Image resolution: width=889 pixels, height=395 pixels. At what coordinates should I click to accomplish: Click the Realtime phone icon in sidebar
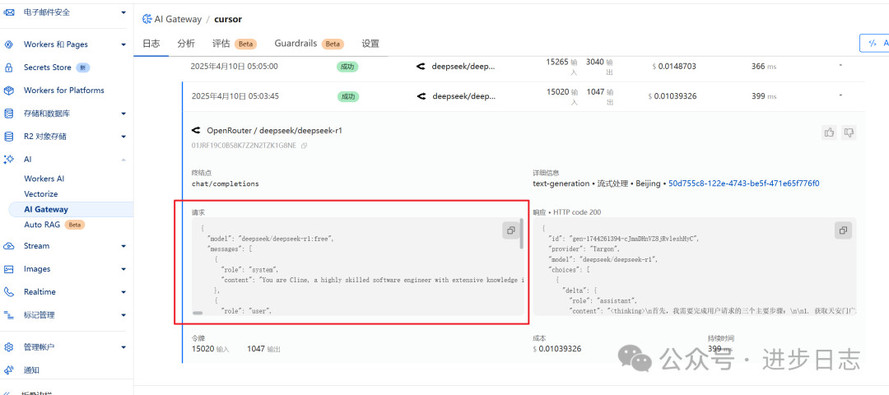pyautogui.click(x=9, y=292)
